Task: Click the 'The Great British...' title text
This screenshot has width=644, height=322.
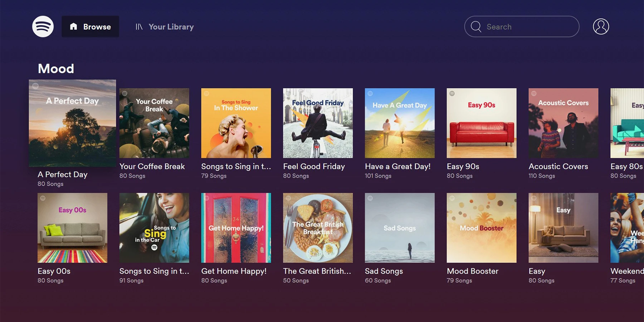Action: 317,271
